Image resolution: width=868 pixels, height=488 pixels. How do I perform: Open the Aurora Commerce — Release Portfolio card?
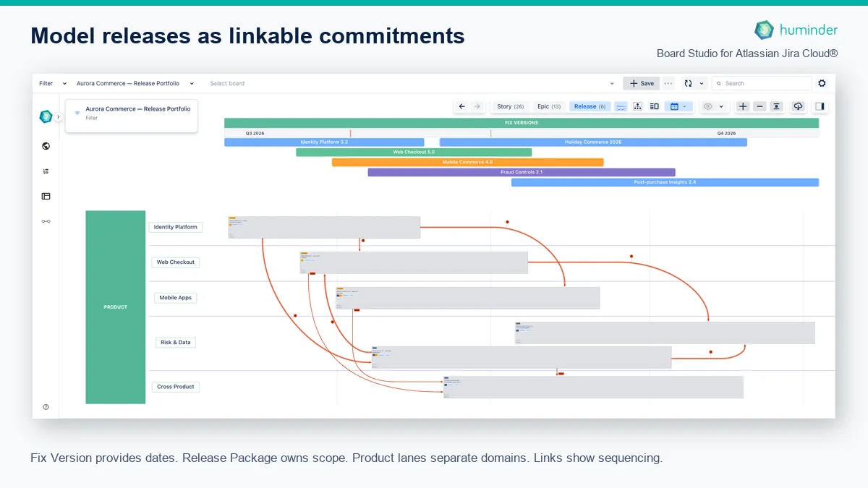(x=131, y=116)
